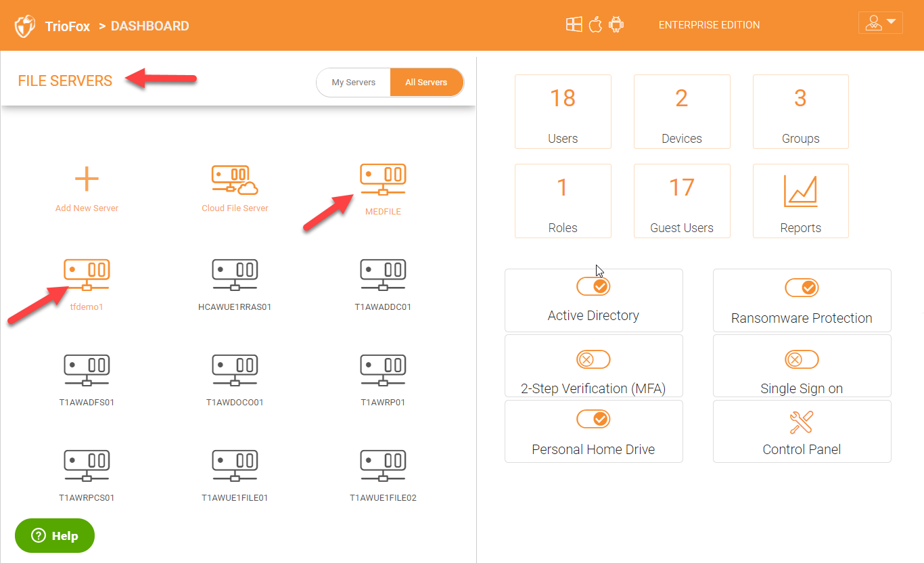Click the Android platform icon

[616, 25]
